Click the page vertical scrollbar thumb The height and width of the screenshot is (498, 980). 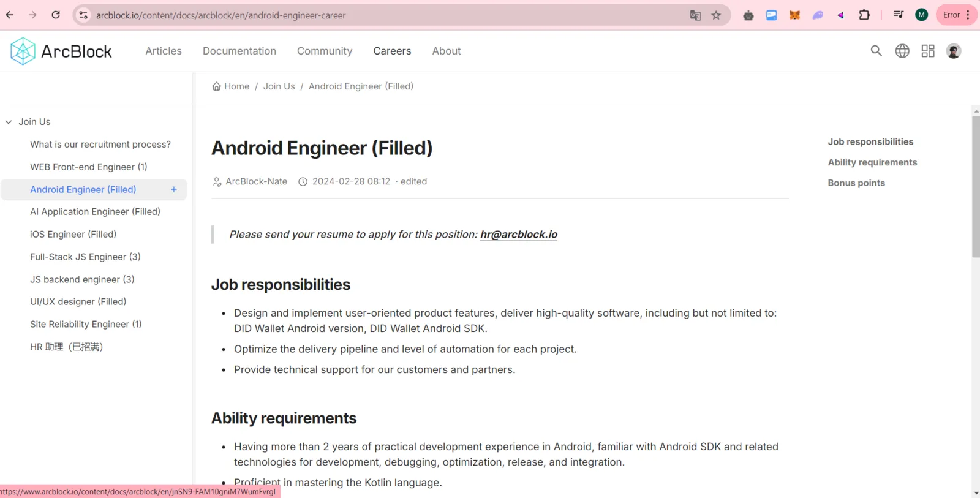click(x=976, y=187)
